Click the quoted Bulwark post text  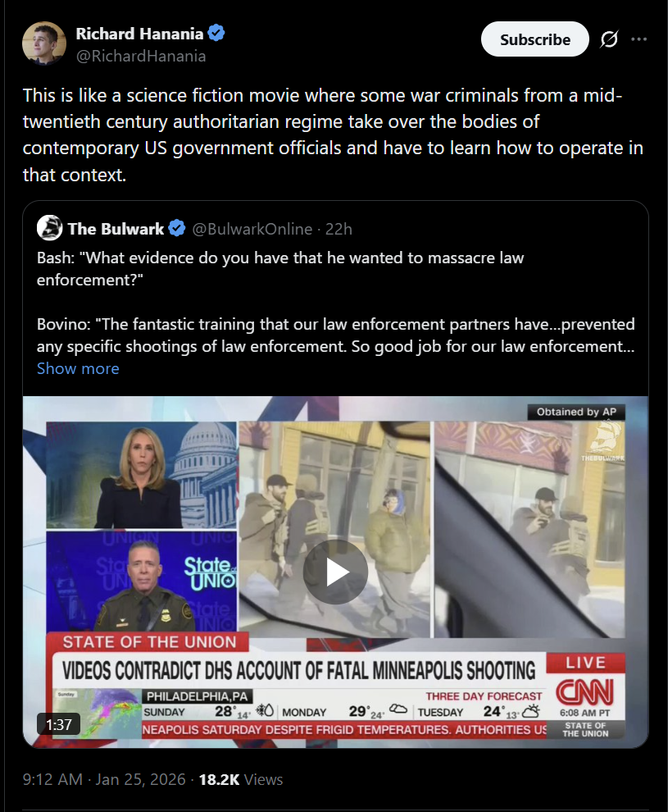coord(335,302)
